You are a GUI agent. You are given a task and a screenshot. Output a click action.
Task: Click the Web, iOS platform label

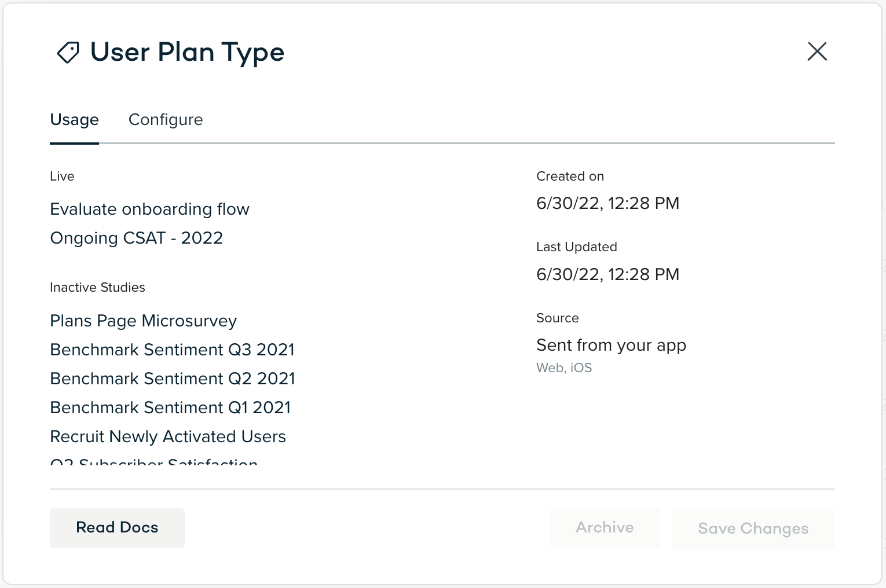click(x=564, y=368)
